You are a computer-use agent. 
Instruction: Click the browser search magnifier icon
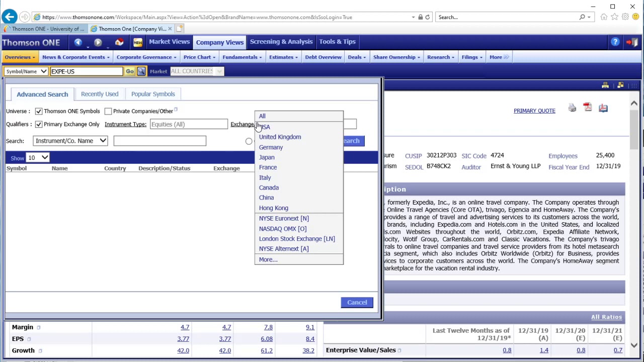[582, 17]
